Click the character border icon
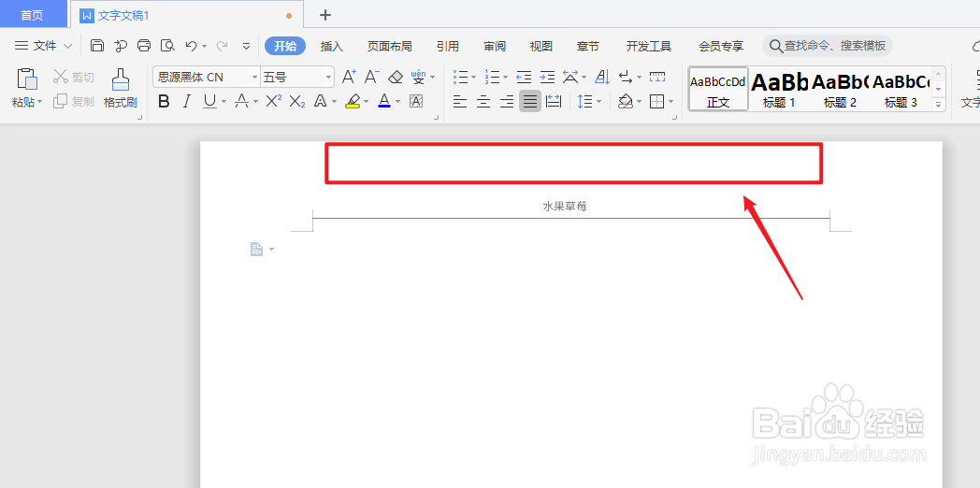The image size is (980, 488). point(415,101)
